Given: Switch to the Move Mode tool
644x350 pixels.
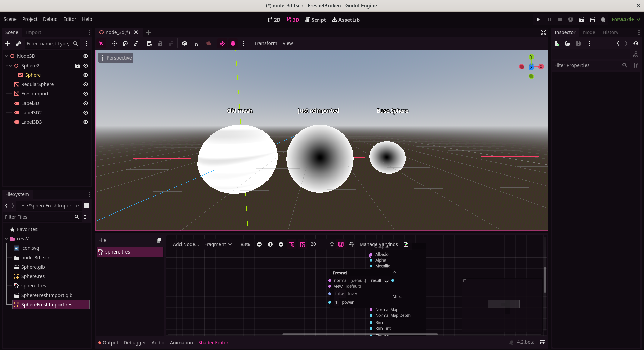Looking at the screenshot, I should coord(114,43).
